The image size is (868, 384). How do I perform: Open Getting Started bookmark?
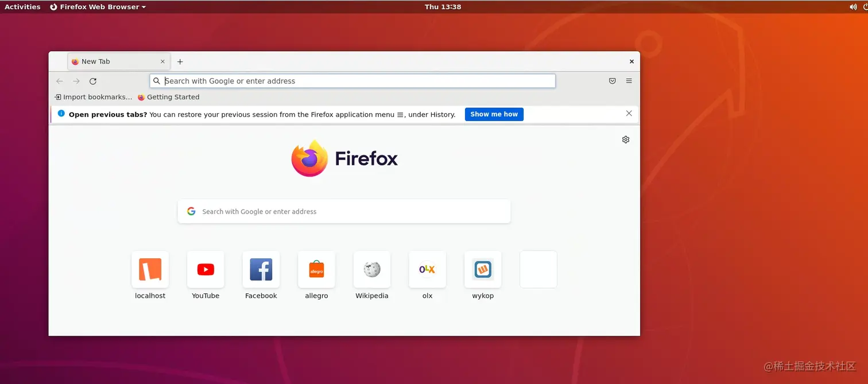coord(168,97)
